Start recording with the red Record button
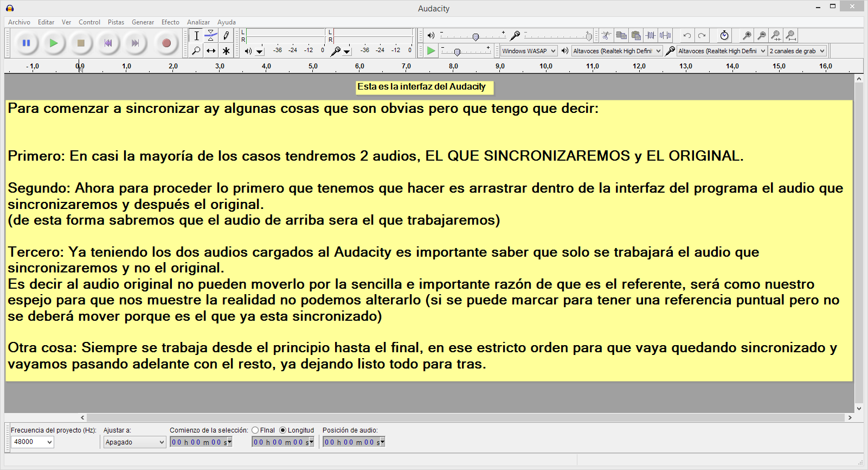This screenshot has height=470, width=868. click(x=166, y=43)
